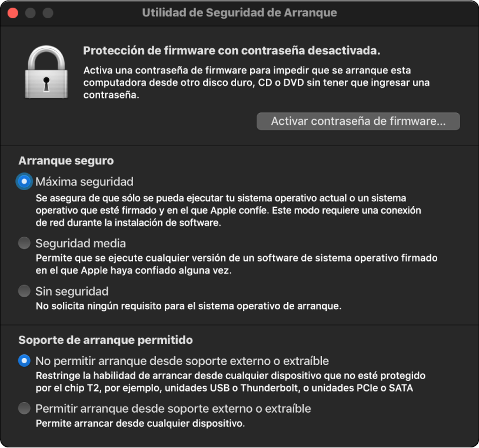Close the Startup Security Utility window

pos(12,12)
